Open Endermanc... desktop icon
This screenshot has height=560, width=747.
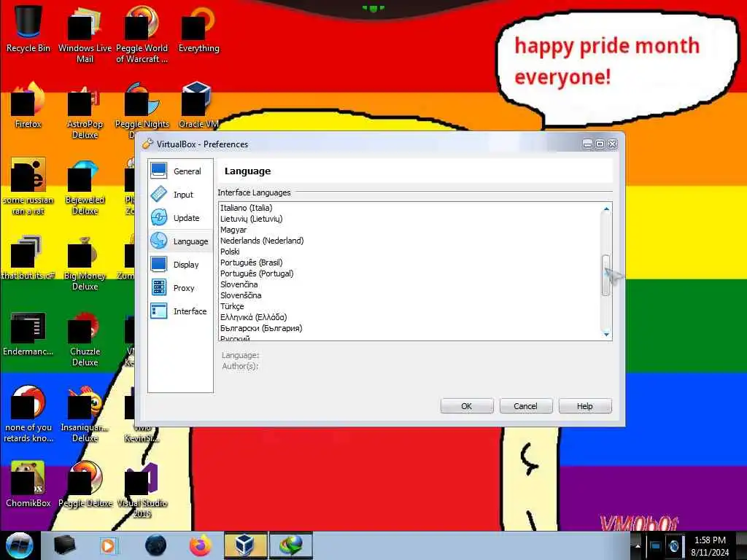(x=28, y=333)
